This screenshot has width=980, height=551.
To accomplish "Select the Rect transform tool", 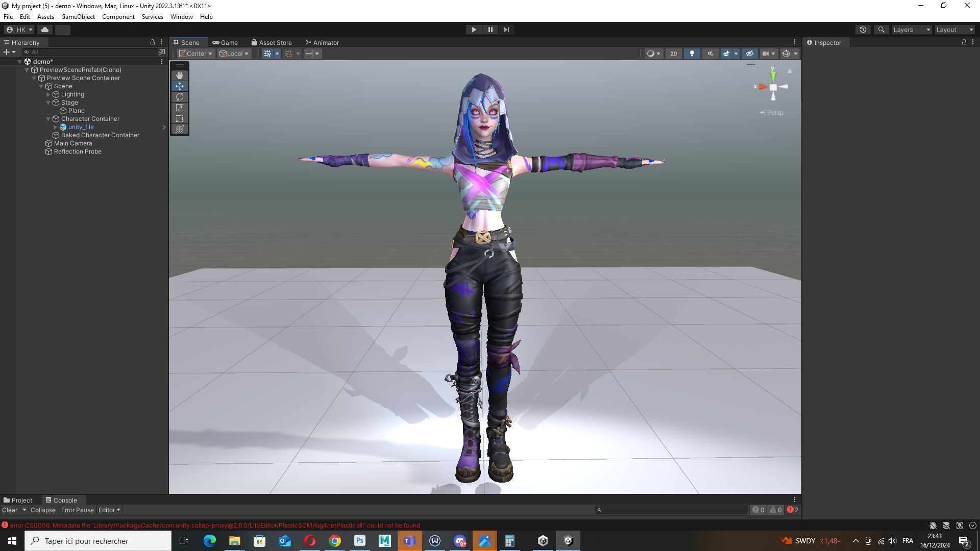I will coord(180,118).
